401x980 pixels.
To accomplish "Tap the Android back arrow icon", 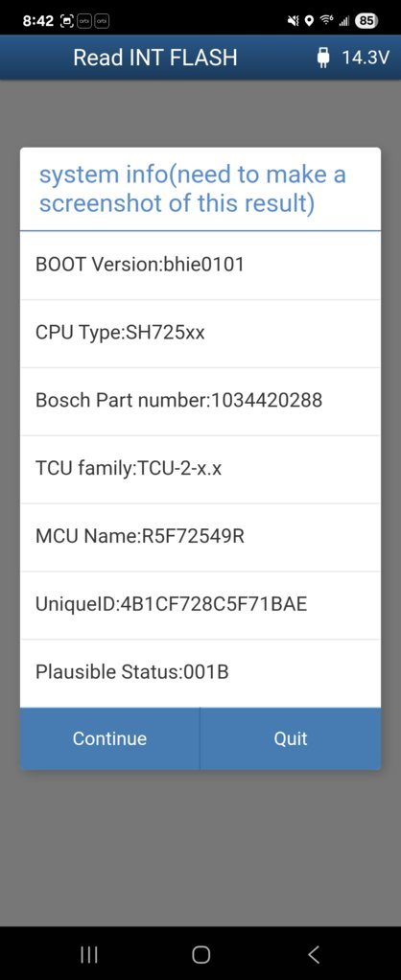I will coord(314,954).
